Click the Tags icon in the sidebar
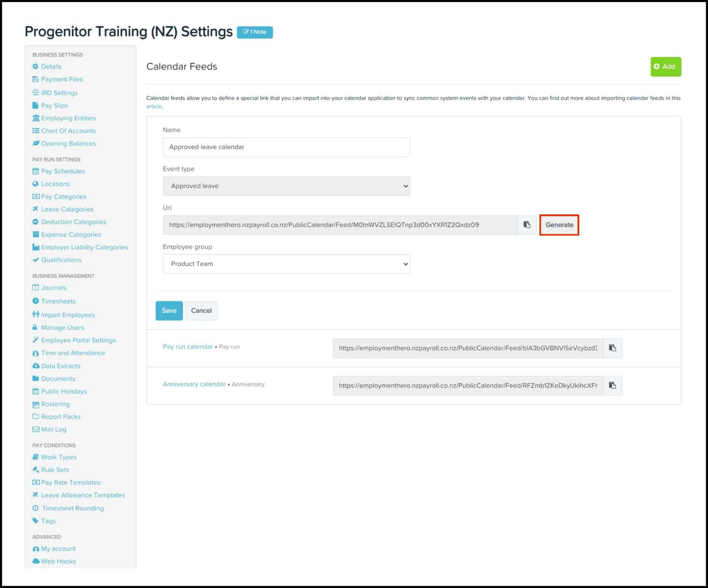Screen dimensions: 708x588 35,521
